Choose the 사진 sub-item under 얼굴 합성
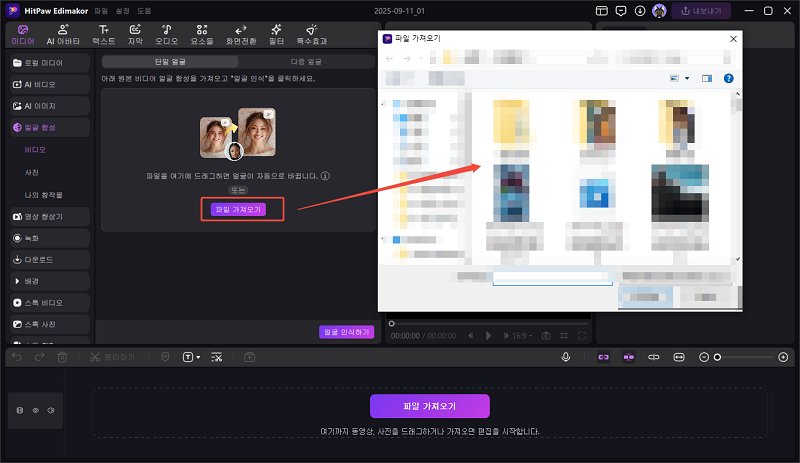The height and width of the screenshot is (463, 800). (32, 173)
